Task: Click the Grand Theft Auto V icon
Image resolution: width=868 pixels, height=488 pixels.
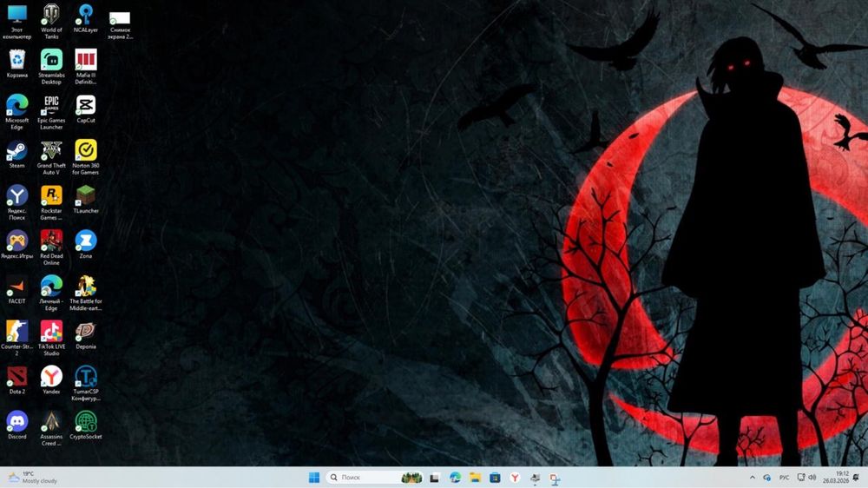Action: [51, 157]
